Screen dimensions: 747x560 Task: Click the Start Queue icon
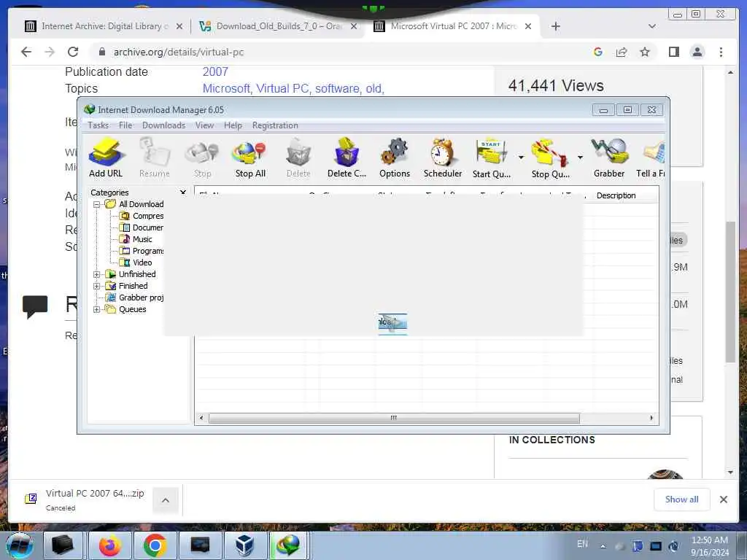(x=492, y=157)
